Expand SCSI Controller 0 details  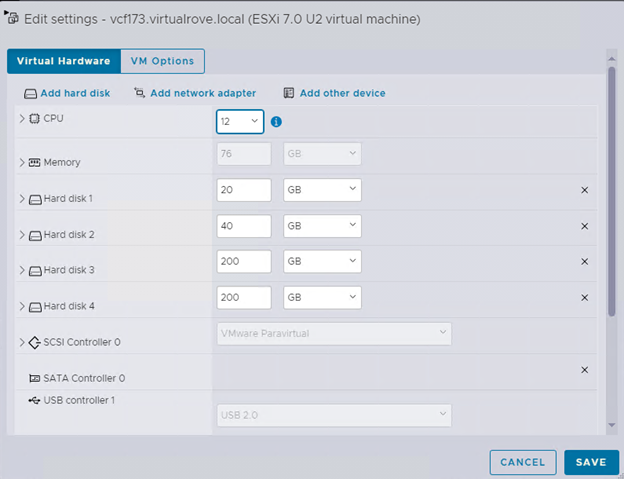[22, 342]
